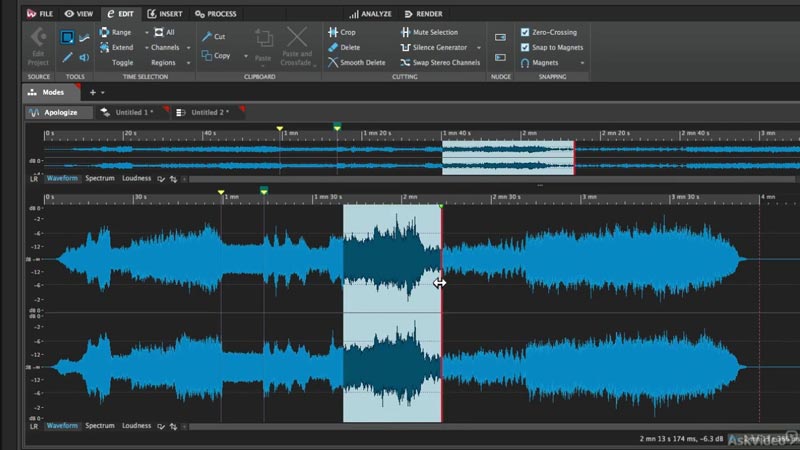Image resolution: width=800 pixels, height=450 pixels.
Task: Click the EDIT ribbon tab
Action: coord(120,14)
